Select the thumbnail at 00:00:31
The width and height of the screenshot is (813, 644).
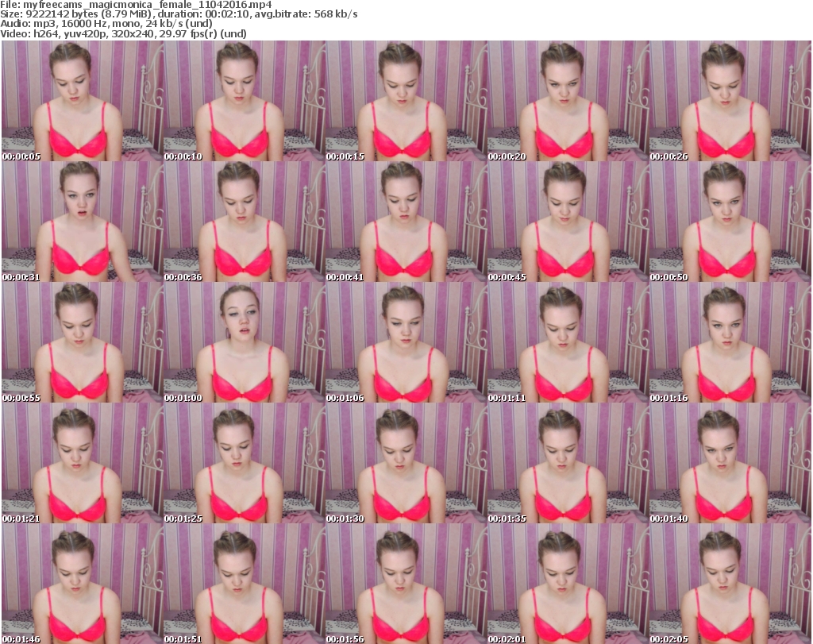[x=82, y=222]
